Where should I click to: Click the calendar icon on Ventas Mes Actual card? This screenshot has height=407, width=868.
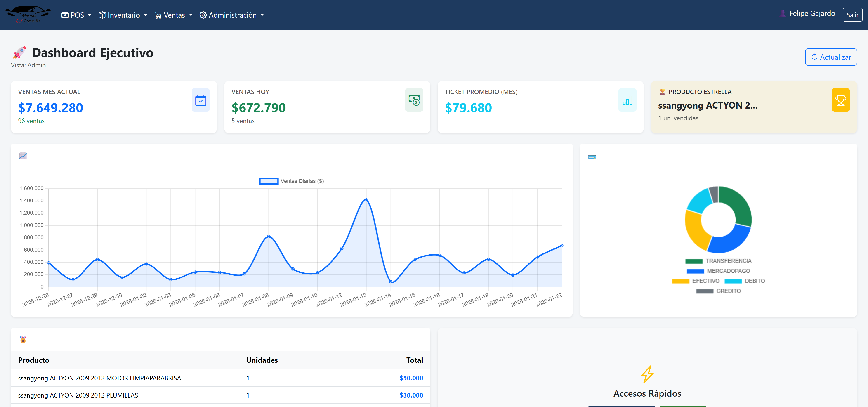point(200,100)
